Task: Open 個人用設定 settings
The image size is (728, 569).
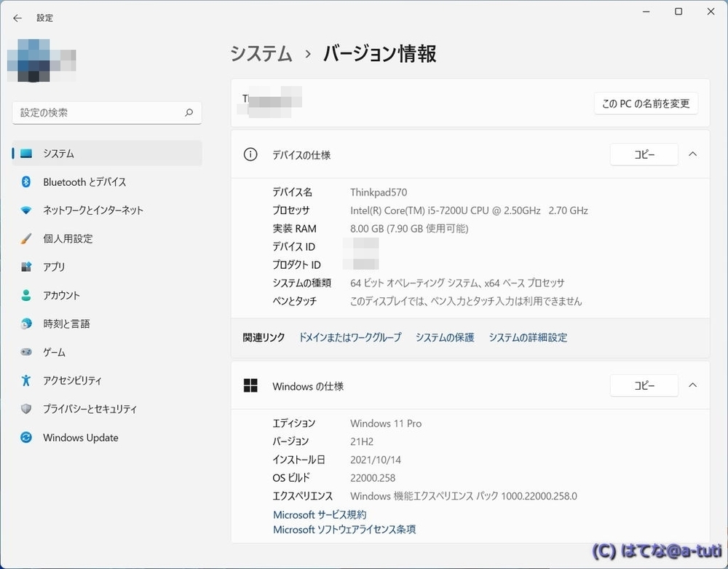Action: (x=107, y=239)
